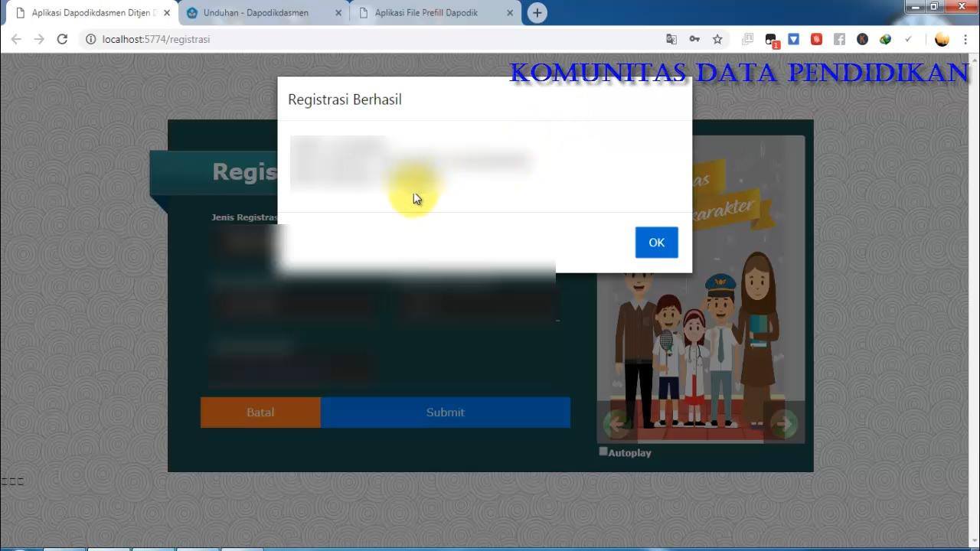Close the Aplikasi Dapodikdasmen tab
This screenshot has width=980, height=551.
[x=167, y=13]
